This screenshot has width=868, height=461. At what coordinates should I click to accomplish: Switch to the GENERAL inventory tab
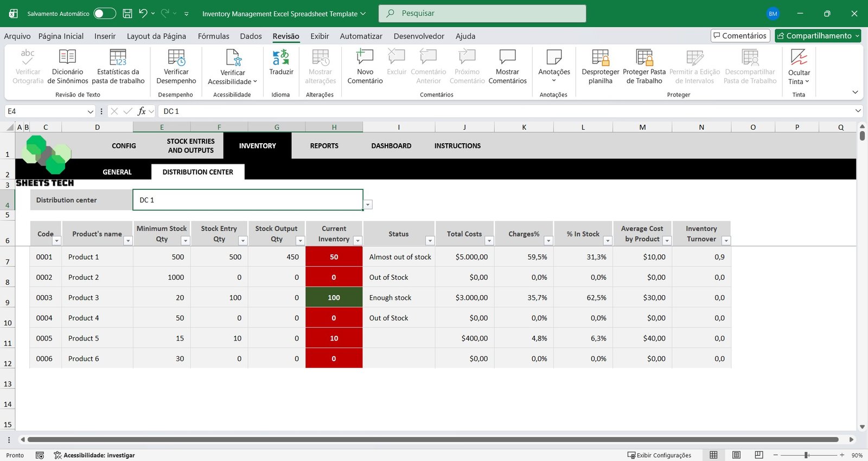click(117, 172)
